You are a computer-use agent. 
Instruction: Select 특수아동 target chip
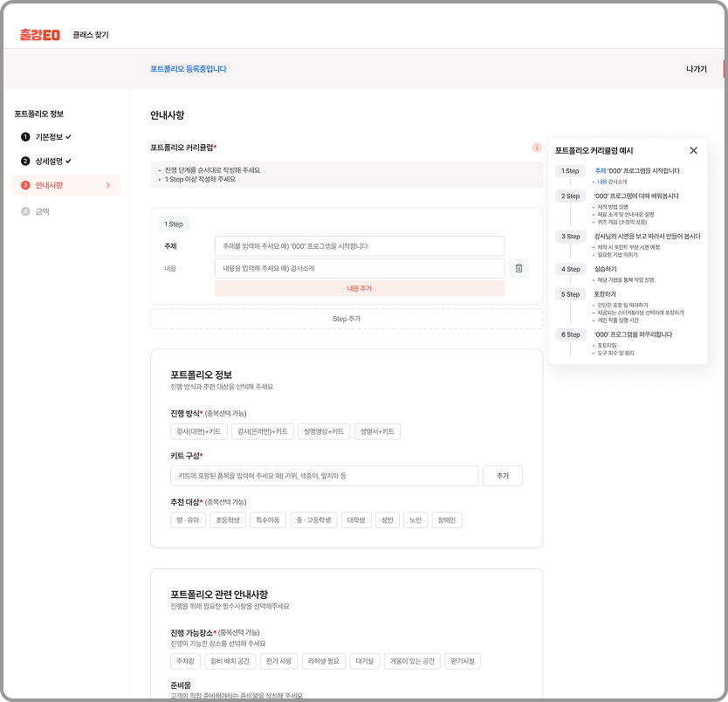(x=268, y=520)
